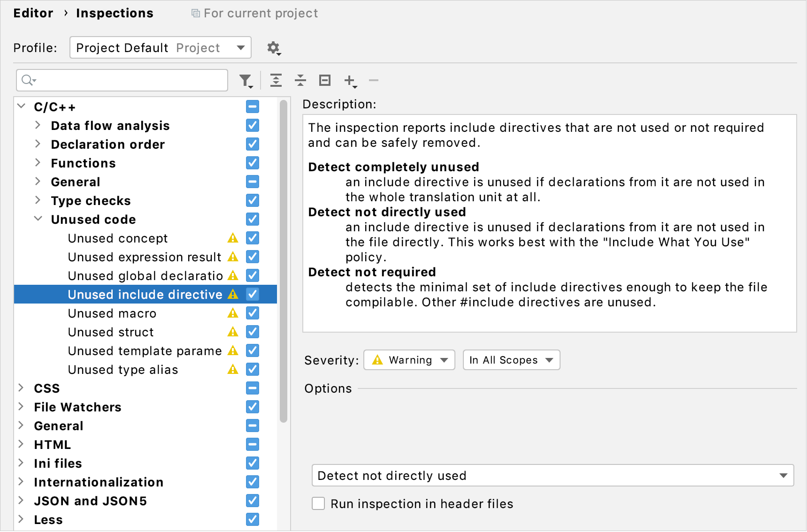Open the In All Scopes dropdown
This screenshot has width=807, height=532.
511,360
